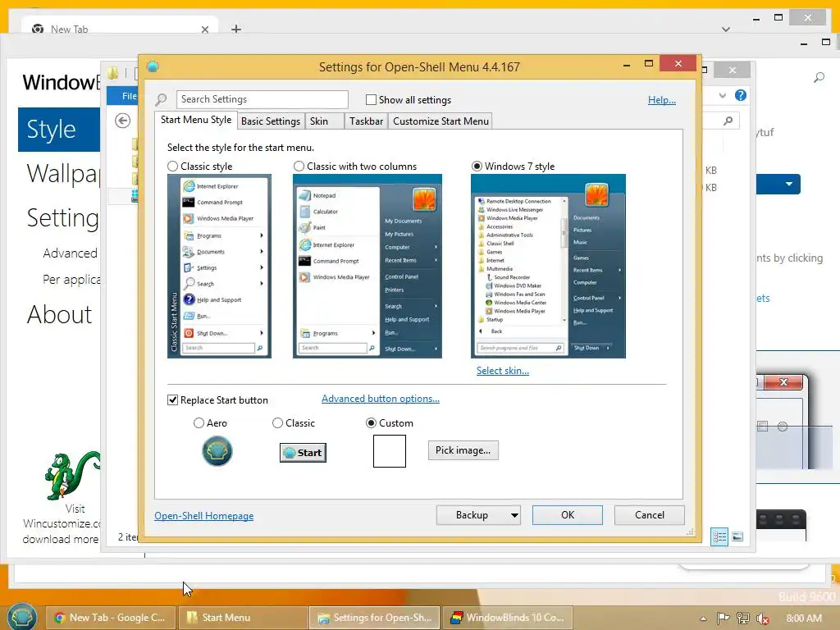Viewport: 840px width, 630px height.
Task: Click Chrome icon on New Tab taskbar button
Action: 60,618
